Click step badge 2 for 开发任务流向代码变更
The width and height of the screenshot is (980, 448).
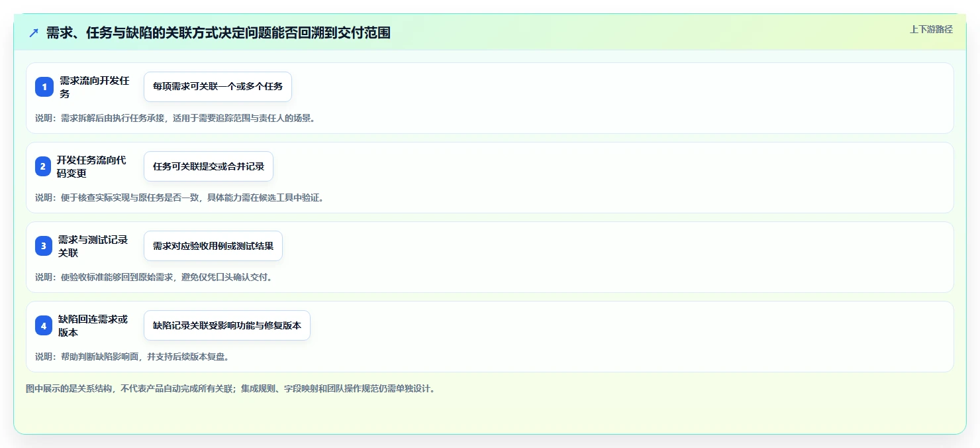[43, 166]
